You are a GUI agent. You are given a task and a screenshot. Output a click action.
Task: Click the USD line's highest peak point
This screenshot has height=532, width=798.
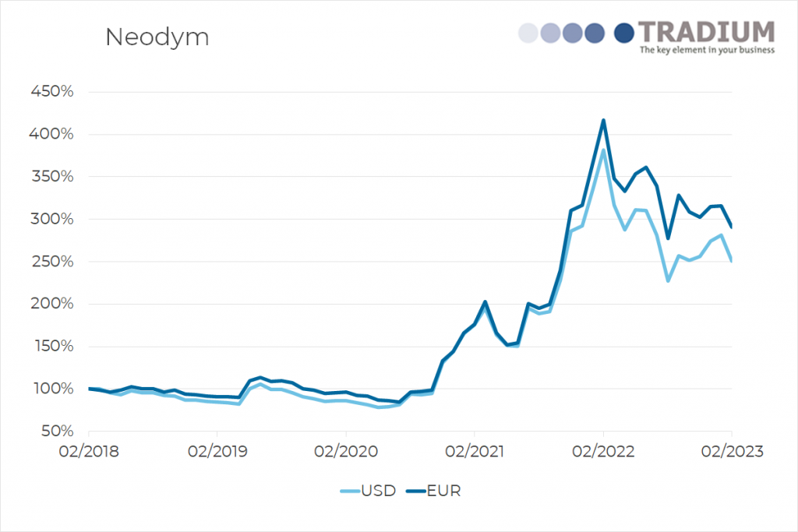(x=603, y=150)
